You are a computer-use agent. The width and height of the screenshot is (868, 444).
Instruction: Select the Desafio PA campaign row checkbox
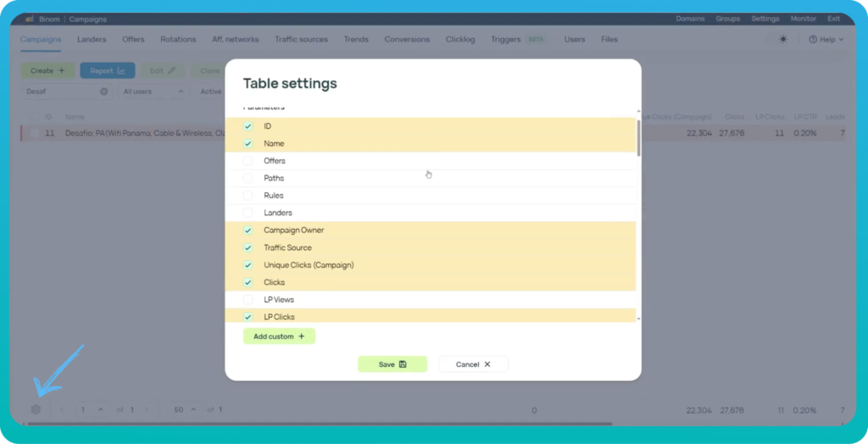(x=34, y=133)
